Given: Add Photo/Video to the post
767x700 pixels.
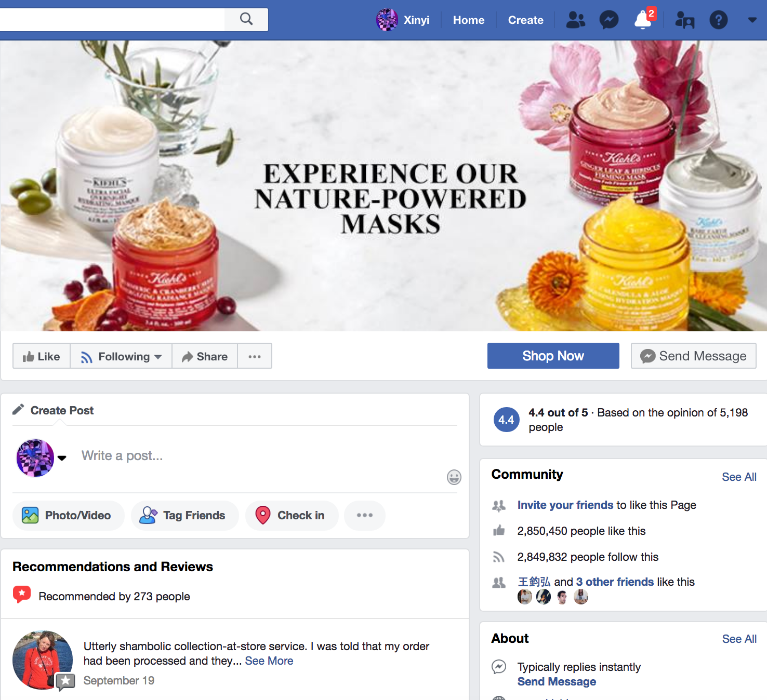Looking at the screenshot, I should coord(69,515).
